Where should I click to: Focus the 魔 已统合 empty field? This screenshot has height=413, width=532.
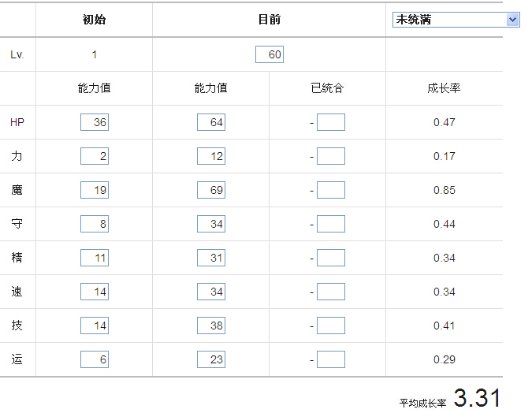point(331,190)
